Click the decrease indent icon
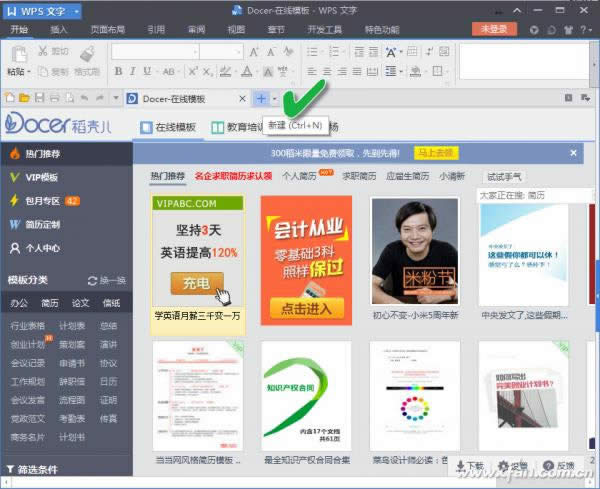Screen dimensions: 600x489 359,52
